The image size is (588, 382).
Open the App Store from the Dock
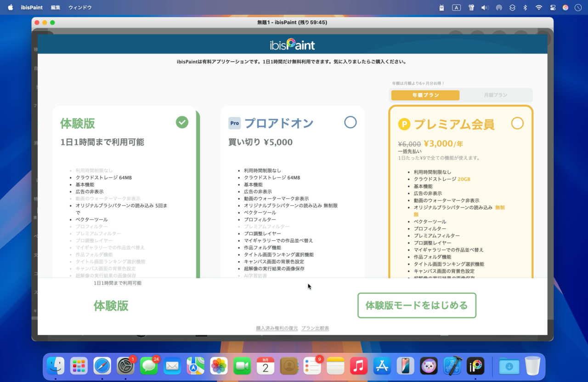(x=382, y=366)
